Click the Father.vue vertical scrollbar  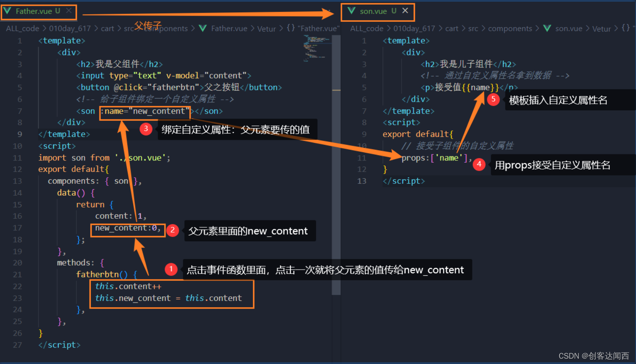click(336, 165)
